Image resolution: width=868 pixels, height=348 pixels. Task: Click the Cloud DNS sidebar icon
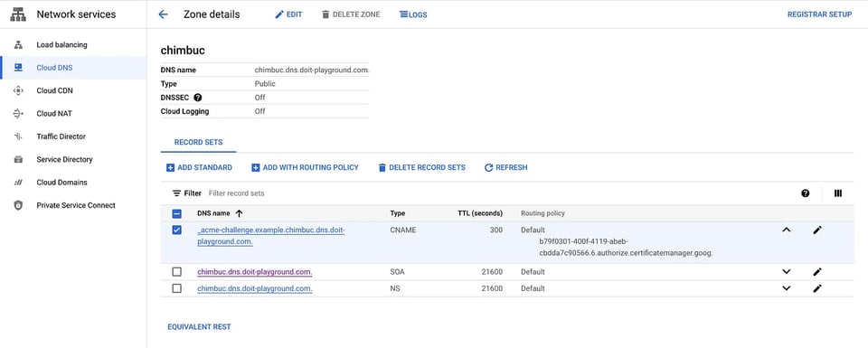[18, 68]
